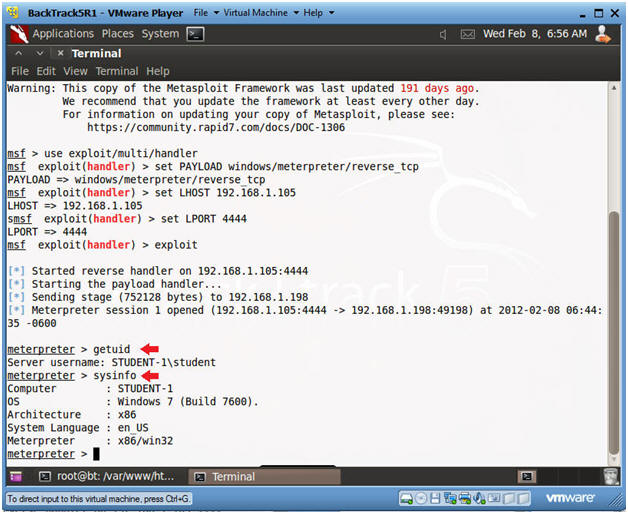Viewport: 628px width, 514px height.
Task: Click the terminal title bar down arrow
Action: coord(39,53)
